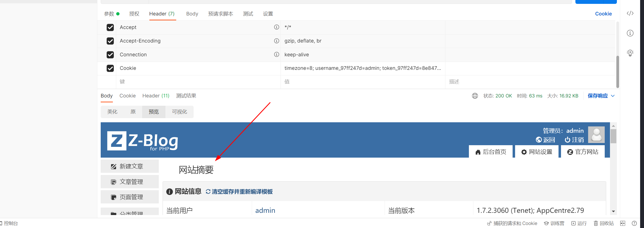Click the admin avatar image

pos(596,135)
